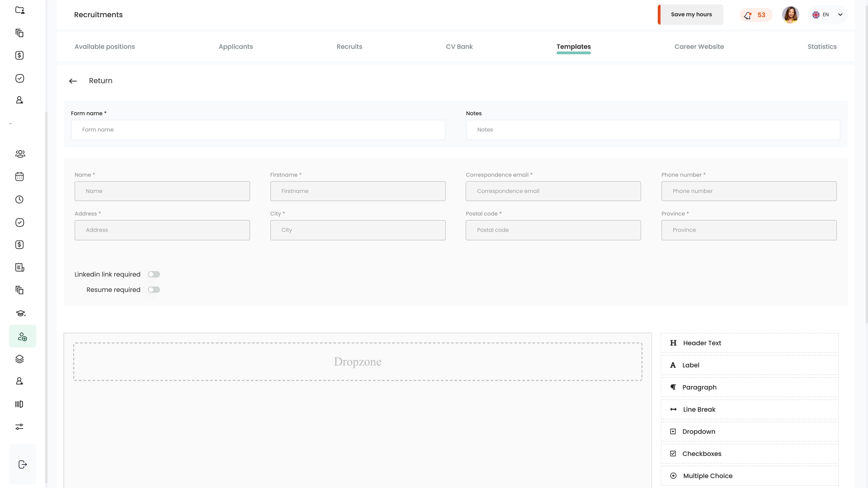The height and width of the screenshot is (488, 868).
Task: Click the "Correspondence email *" label
Action: [499, 175]
